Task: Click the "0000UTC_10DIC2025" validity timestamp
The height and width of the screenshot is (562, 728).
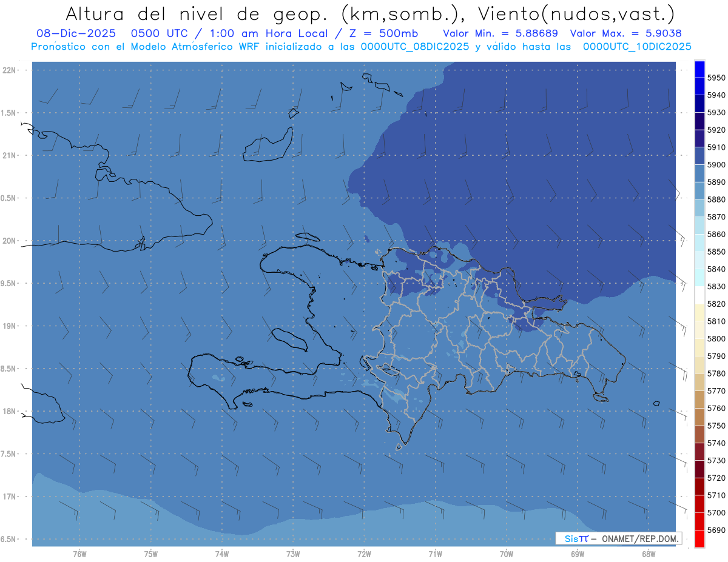Action: (x=636, y=47)
